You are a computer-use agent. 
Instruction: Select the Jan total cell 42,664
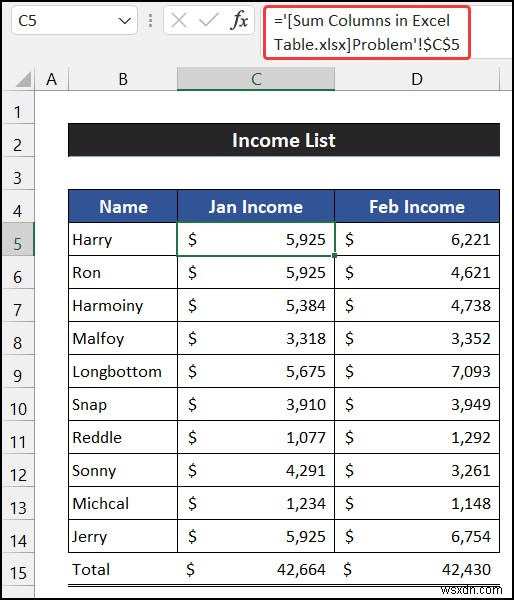click(256, 569)
